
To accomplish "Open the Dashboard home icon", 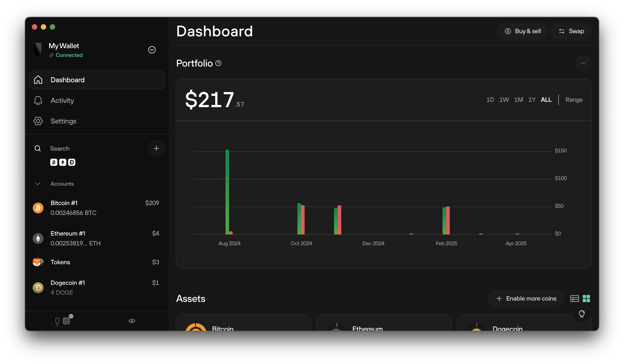I will coord(38,80).
